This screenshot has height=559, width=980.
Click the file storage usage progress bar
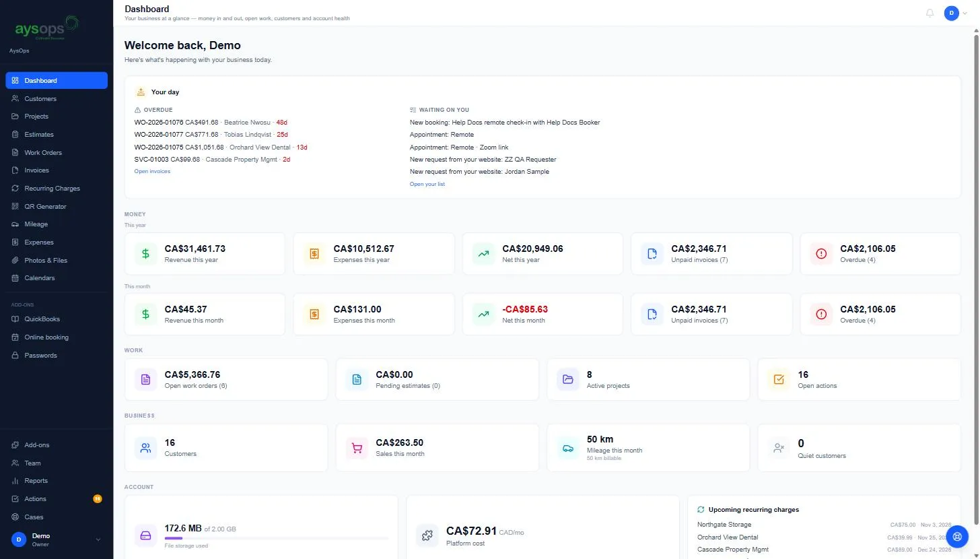(x=276, y=538)
